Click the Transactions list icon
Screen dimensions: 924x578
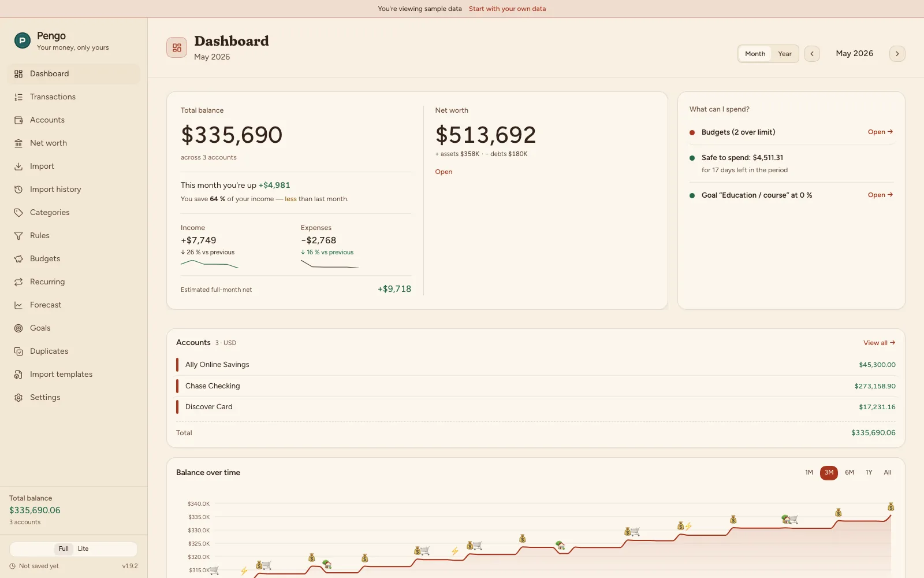[18, 97]
